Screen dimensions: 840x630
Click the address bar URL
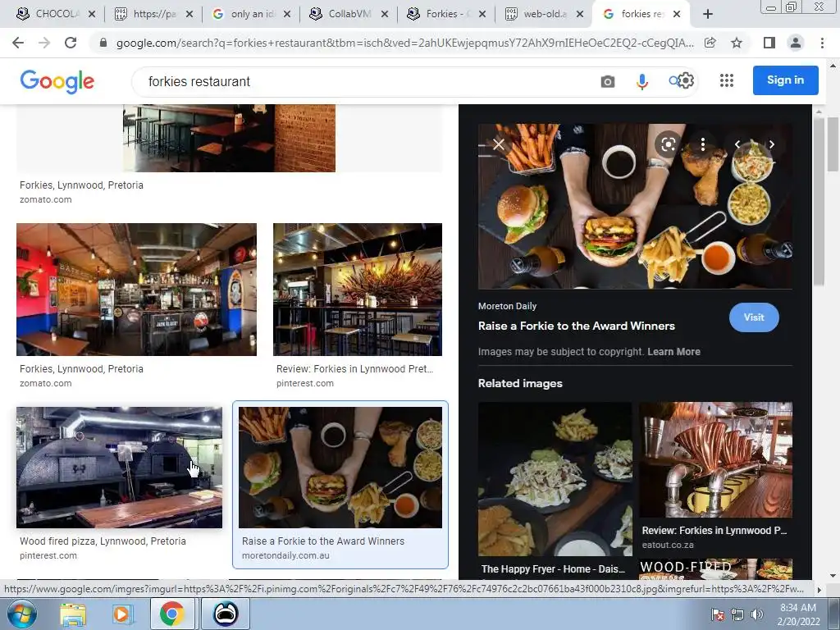[404, 43]
